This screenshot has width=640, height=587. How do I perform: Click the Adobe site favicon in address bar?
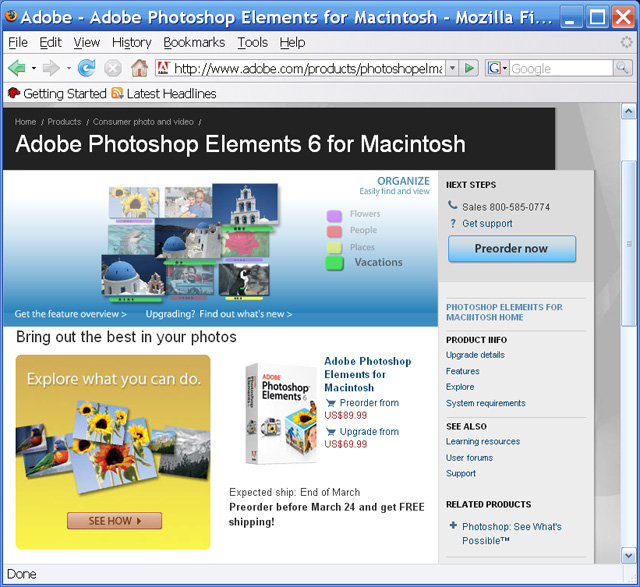[164, 68]
